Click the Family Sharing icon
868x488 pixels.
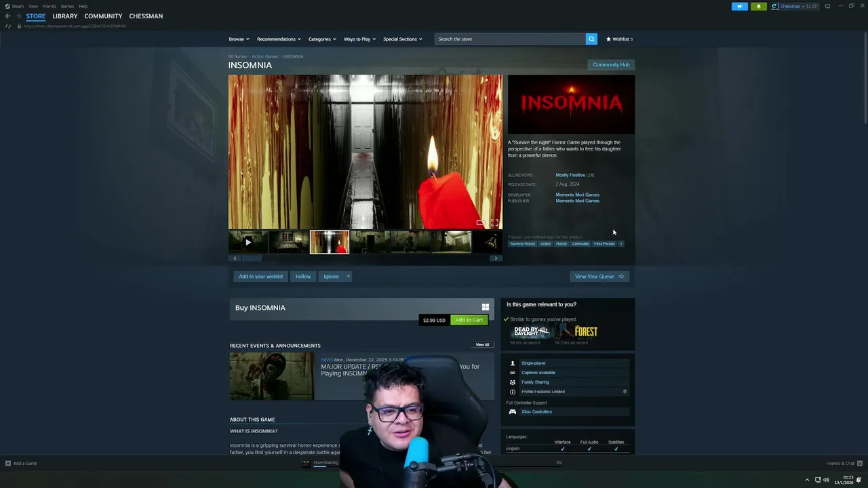coord(513,382)
